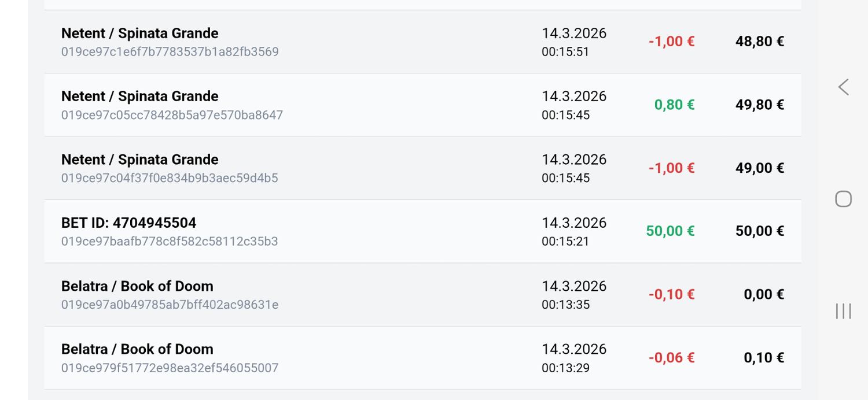This screenshot has height=400, width=868.
Task: Click transaction ID 019ce97baafb778c8f582c58112c35b3
Action: click(x=170, y=241)
